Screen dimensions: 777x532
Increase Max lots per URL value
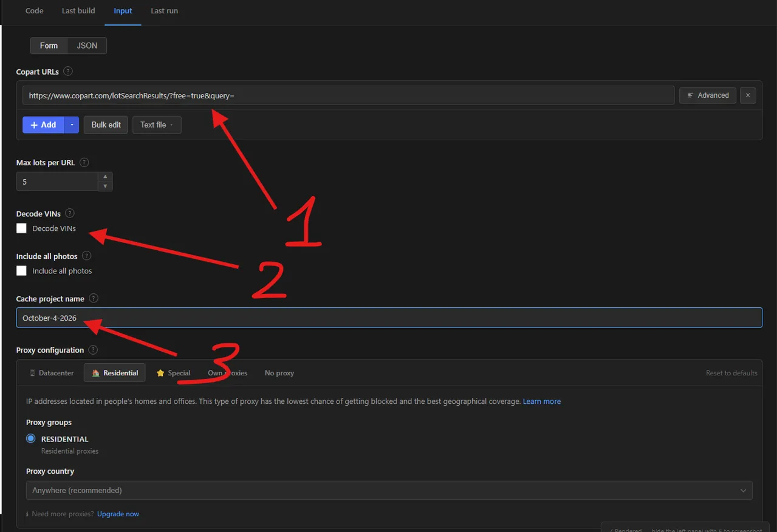[105, 177]
